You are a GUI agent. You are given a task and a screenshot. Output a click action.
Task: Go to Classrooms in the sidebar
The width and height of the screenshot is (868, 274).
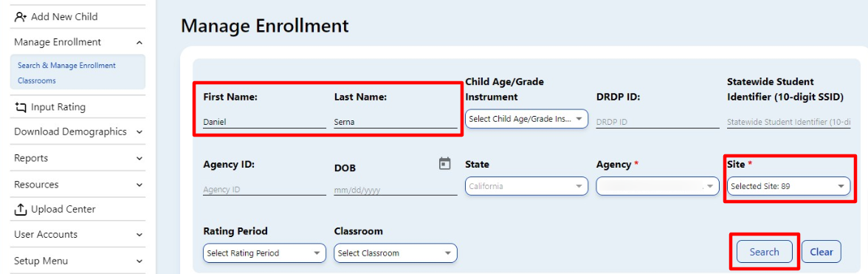(37, 81)
